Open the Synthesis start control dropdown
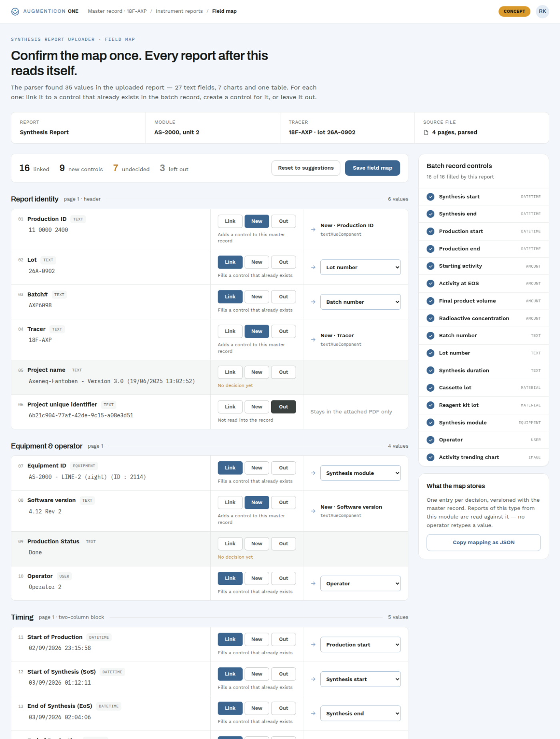Viewport: 560px width, 739px height. click(x=360, y=679)
